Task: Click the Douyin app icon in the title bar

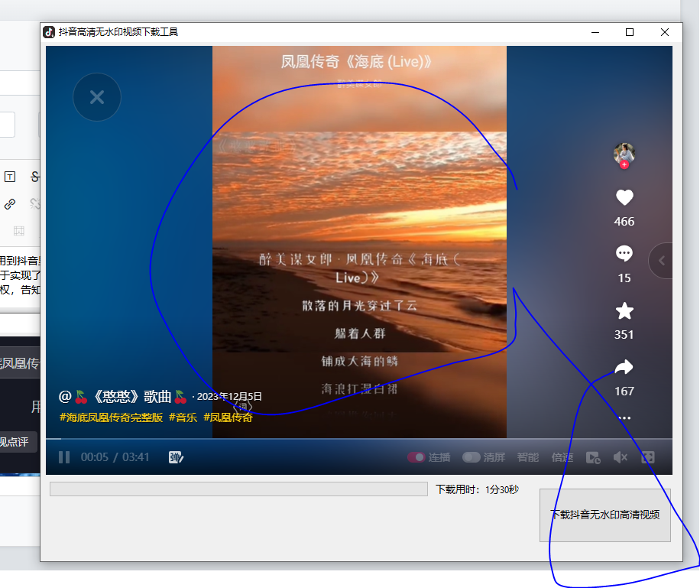Action: tap(49, 32)
